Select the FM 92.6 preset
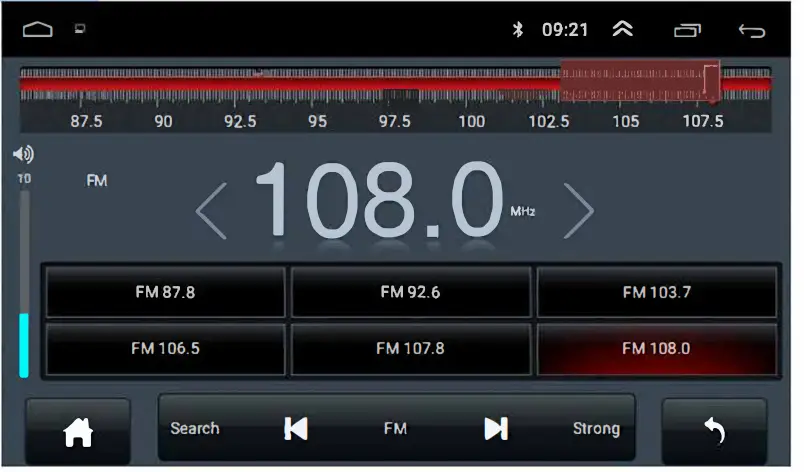This screenshot has height=472, width=804. (x=410, y=293)
